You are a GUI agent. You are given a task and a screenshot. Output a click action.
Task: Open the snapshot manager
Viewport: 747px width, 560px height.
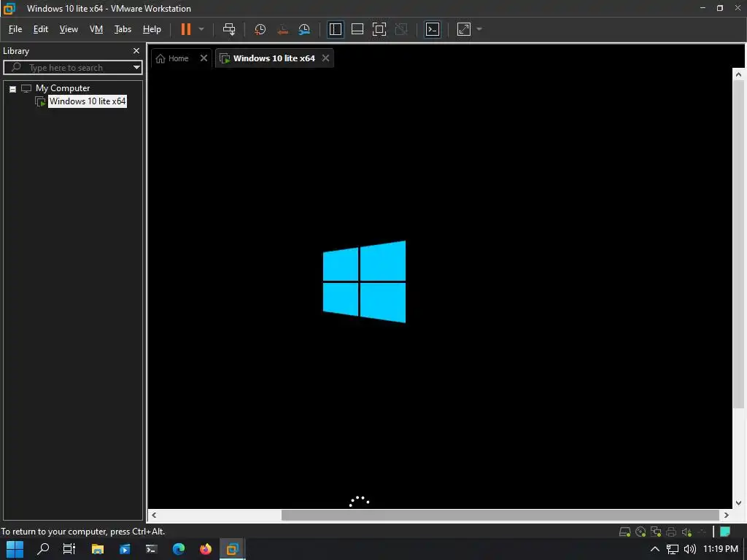[x=304, y=29]
